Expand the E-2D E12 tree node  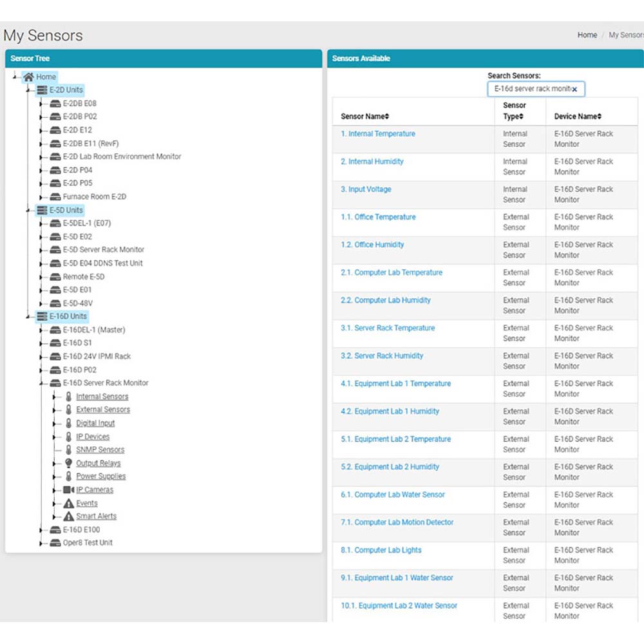(41, 131)
